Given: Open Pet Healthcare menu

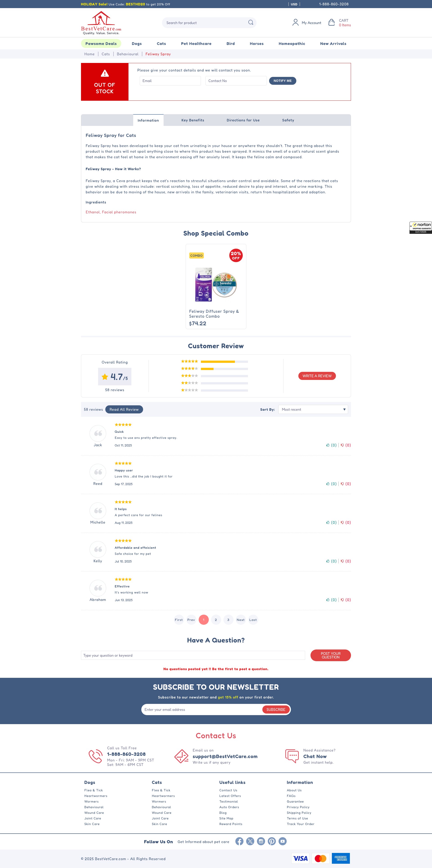Looking at the screenshot, I should pos(196,43).
